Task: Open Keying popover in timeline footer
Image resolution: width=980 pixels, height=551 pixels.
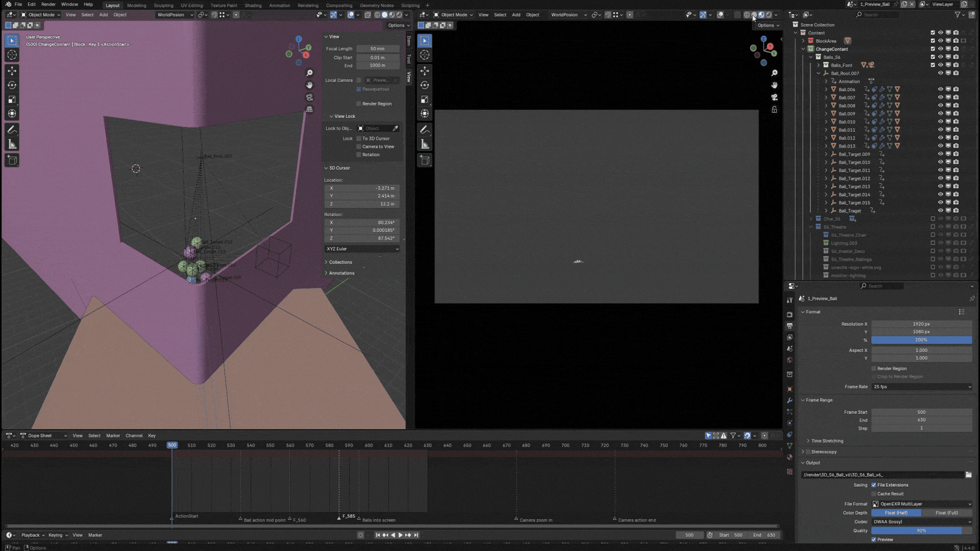Action: coord(58,535)
